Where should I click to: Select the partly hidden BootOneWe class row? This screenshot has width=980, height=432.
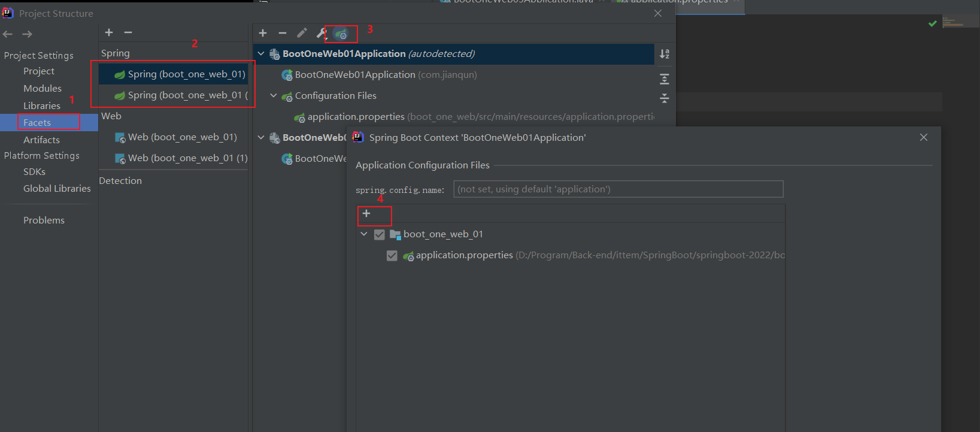tap(314, 159)
